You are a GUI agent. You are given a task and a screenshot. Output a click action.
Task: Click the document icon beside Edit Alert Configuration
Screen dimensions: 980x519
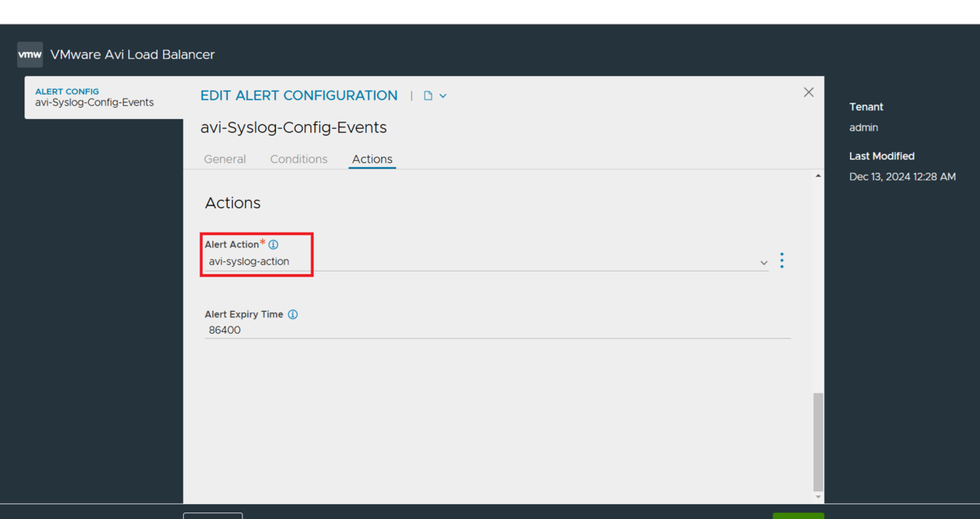coord(428,96)
